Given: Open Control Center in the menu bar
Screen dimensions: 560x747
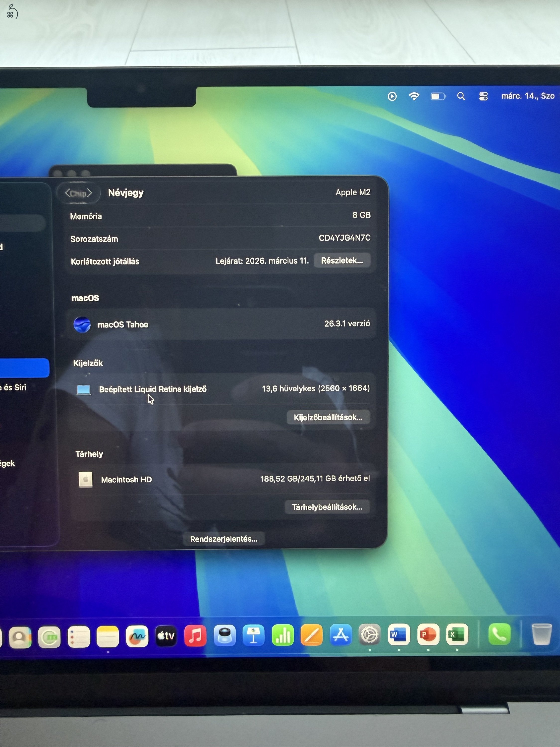Looking at the screenshot, I should click(483, 97).
